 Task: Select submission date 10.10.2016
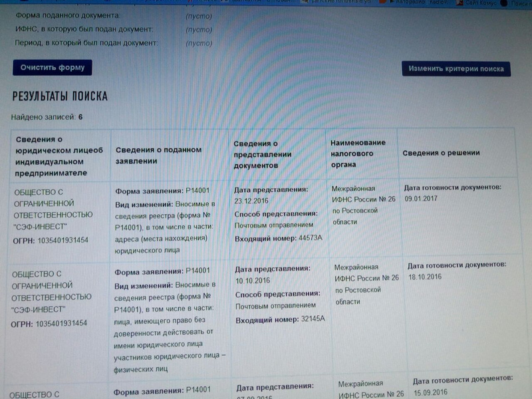tap(253, 281)
